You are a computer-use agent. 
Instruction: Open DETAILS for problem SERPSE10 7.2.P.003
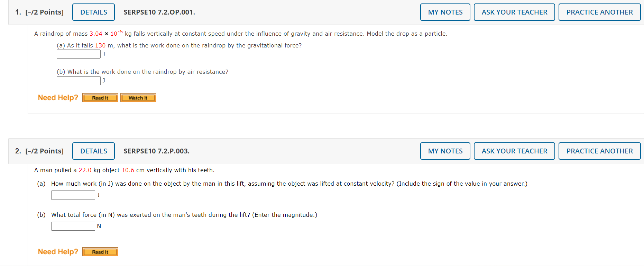(x=93, y=151)
